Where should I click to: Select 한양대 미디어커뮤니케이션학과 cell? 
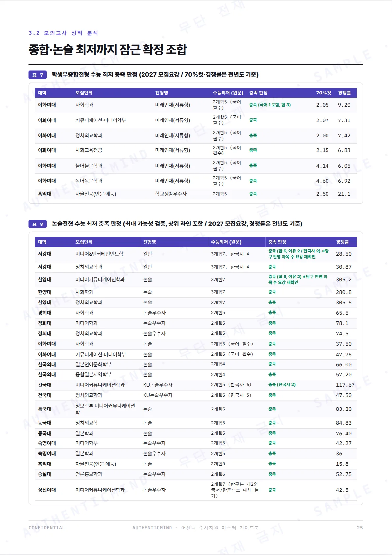tap(100, 280)
